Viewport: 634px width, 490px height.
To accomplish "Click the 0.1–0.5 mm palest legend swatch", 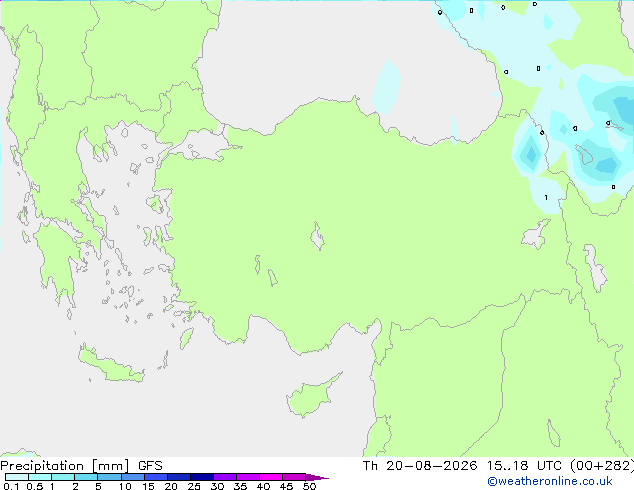I will click(x=17, y=477).
